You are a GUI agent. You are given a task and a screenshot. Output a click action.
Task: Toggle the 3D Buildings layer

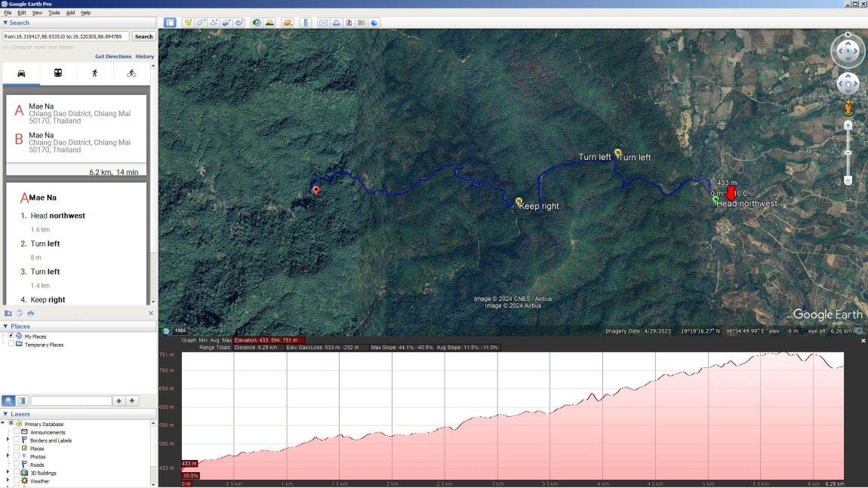point(17,473)
